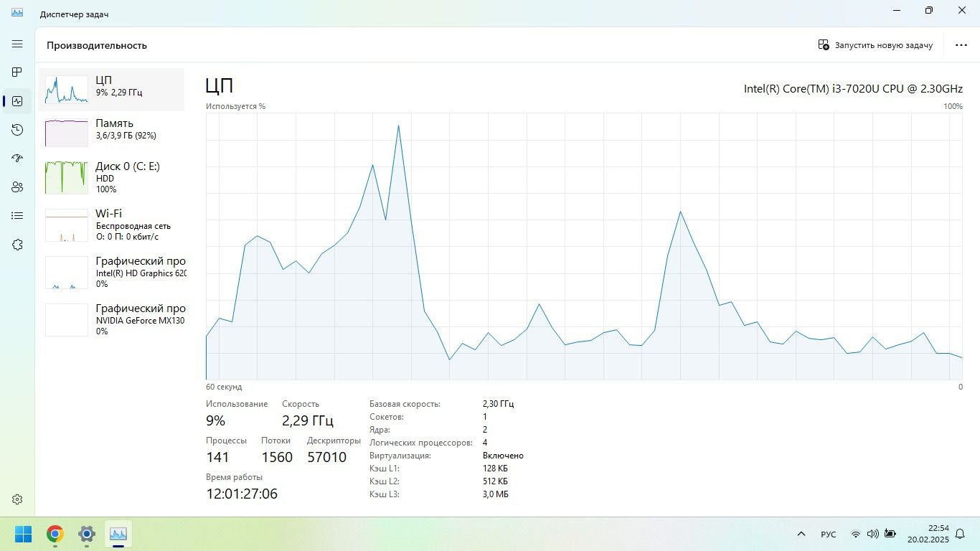Screen dimensions: 980x551
Task: Open Startup apps icon in sidebar
Action: click(x=17, y=159)
